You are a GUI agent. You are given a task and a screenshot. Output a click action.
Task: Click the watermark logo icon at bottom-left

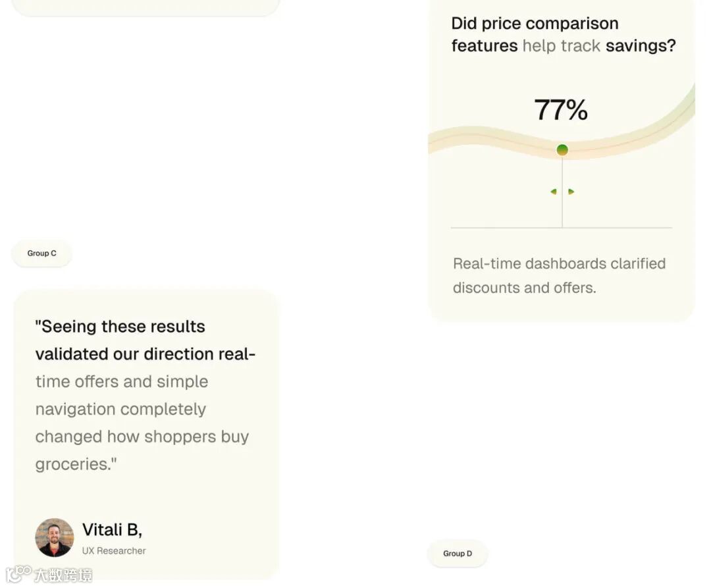click(x=18, y=574)
